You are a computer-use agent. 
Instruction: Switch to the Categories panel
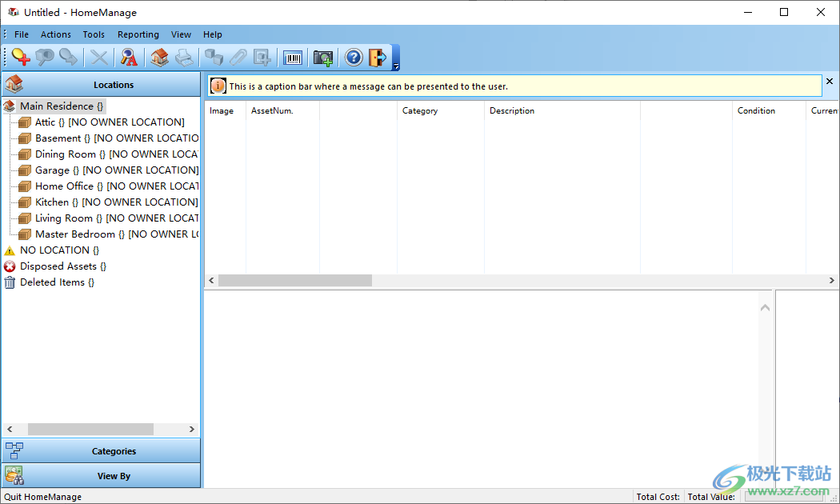pos(114,451)
